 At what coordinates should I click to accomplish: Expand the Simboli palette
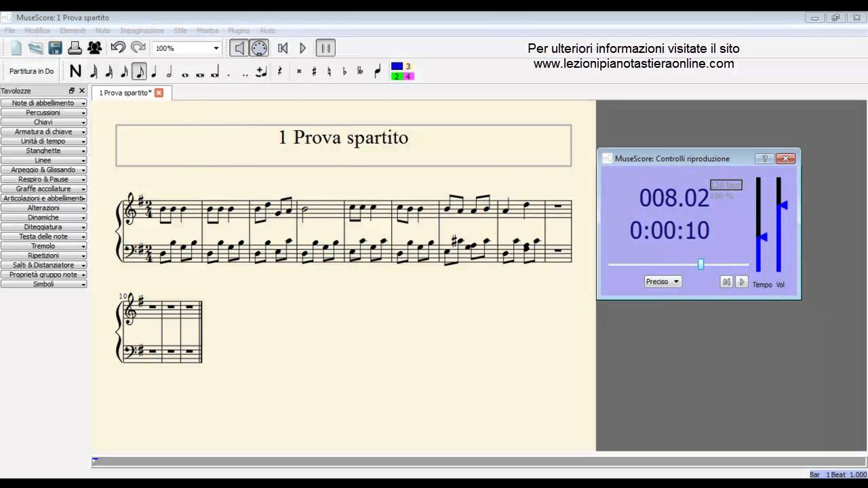43,284
